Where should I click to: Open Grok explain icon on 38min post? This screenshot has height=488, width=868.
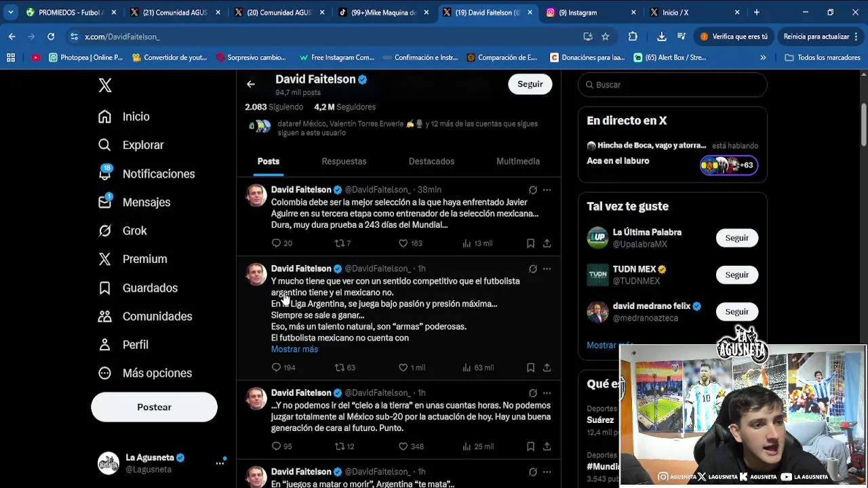[533, 190]
